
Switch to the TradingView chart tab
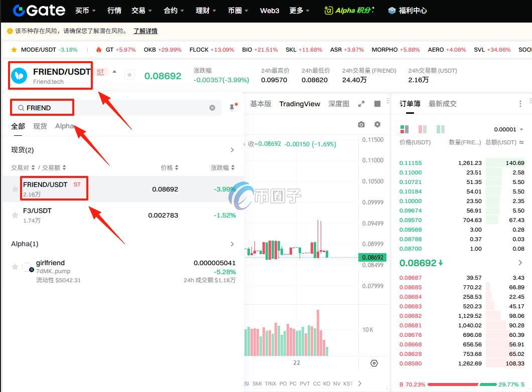point(300,104)
